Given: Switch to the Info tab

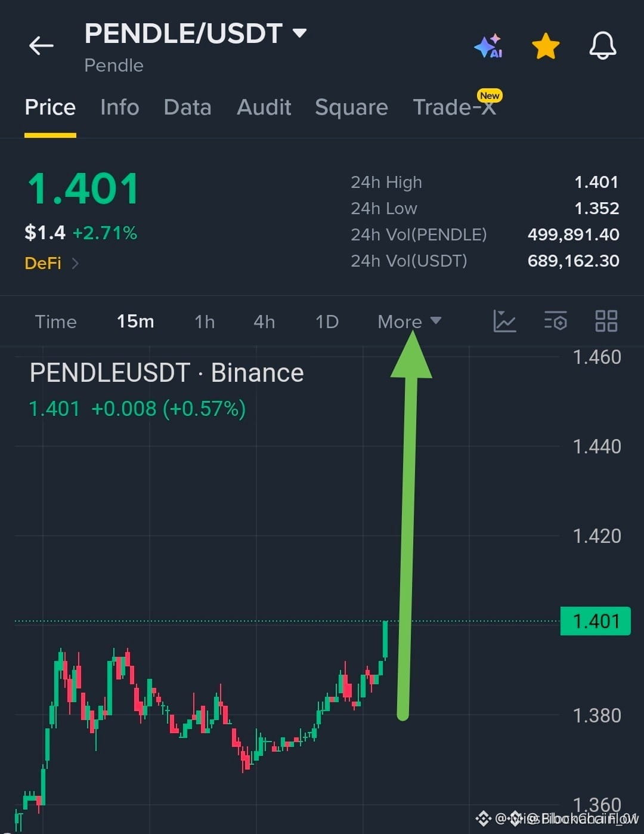Looking at the screenshot, I should (120, 107).
